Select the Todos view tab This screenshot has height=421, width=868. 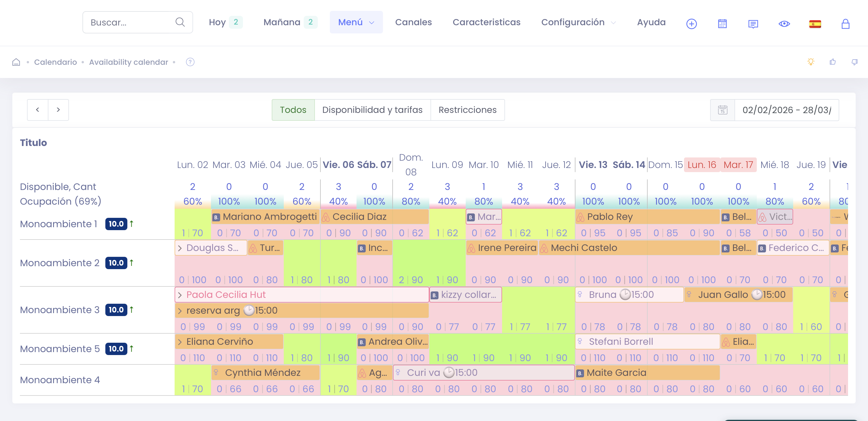pyautogui.click(x=293, y=110)
